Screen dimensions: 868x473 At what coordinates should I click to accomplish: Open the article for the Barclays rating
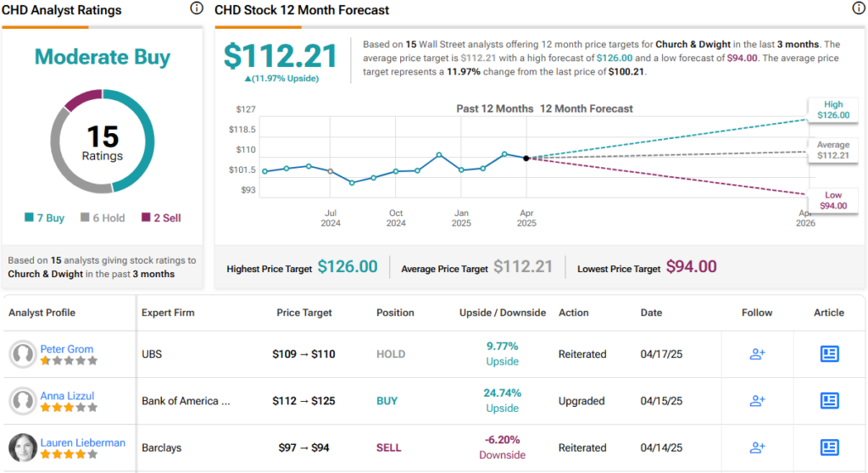click(829, 448)
